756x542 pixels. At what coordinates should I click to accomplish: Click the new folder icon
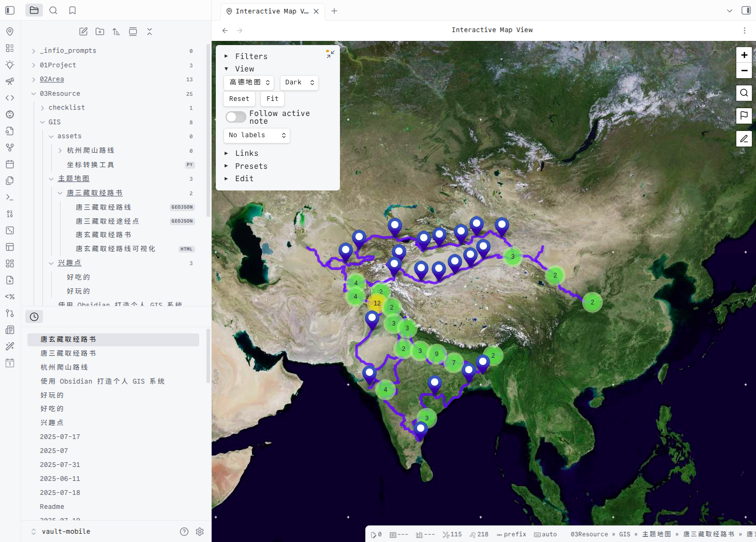(100, 32)
